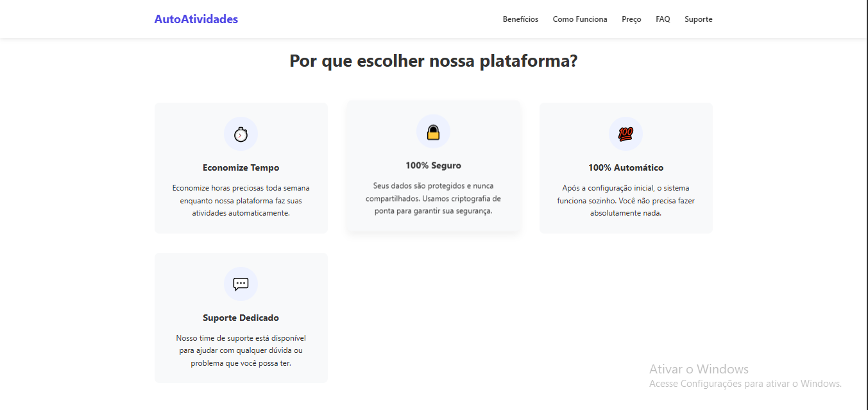Select Preço in the top navigation
The width and height of the screenshot is (868, 410).
pos(631,19)
